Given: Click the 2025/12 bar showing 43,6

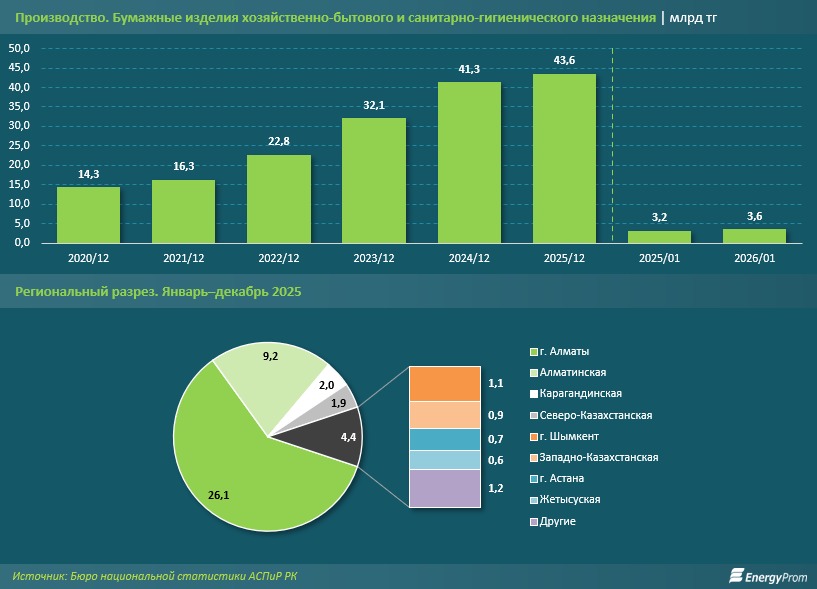Looking at the screenshot, I should [564, 158].
